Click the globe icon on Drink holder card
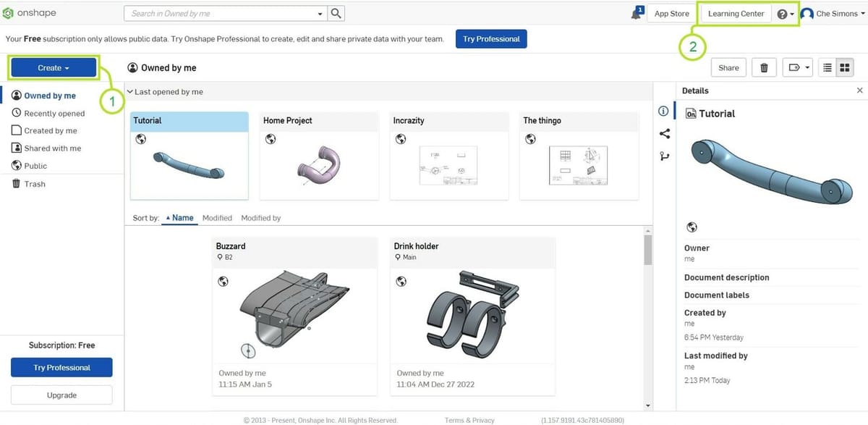This screenshot has height=425, width=868. (401, 282)
